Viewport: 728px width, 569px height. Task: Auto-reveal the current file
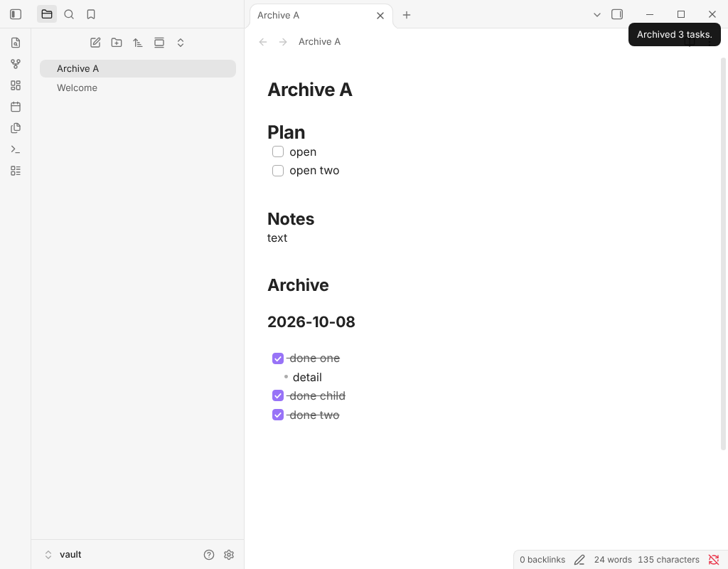tap(159, 43)
